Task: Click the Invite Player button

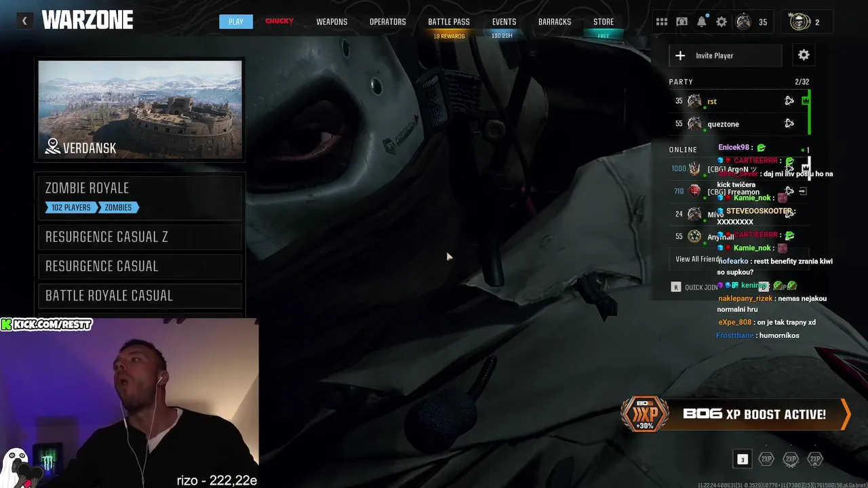Action: pyautogui.click(x=725, y=56)
